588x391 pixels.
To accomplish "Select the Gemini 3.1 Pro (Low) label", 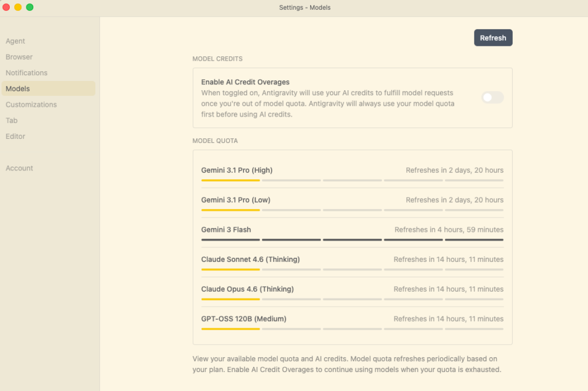I will point(235,200).
